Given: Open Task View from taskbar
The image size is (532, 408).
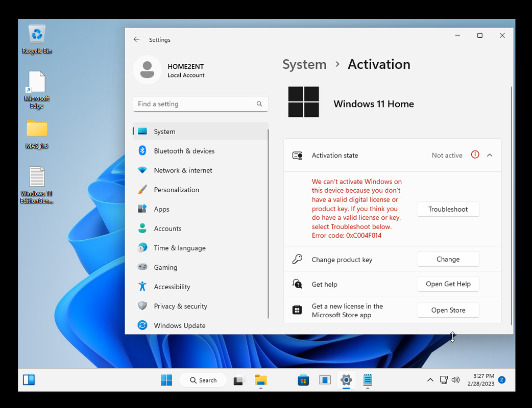Looking at the screenshot, I should (239, 380).
